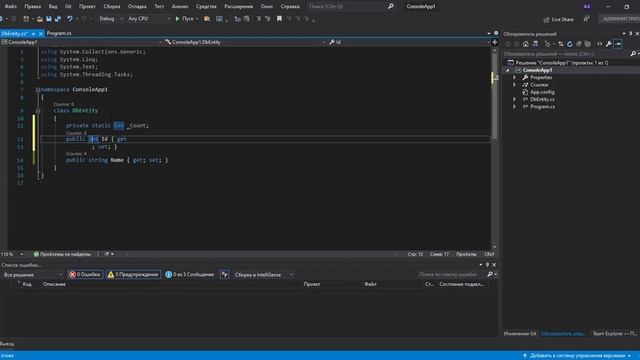
Task: Click the pin icon of Solution Explorer panel
Action: pyautogui.click(x=631, y=34)
